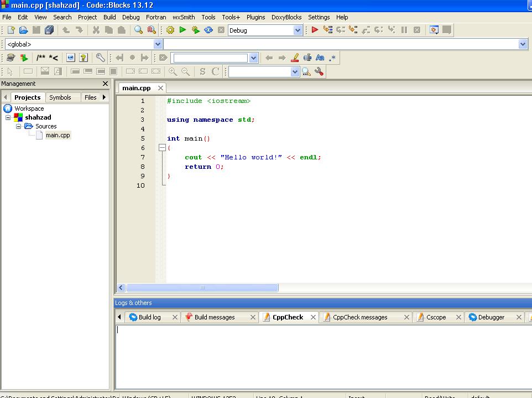
Task: Switch to the Build log tab
Action: pyautogui.click(x=150, y=317)
